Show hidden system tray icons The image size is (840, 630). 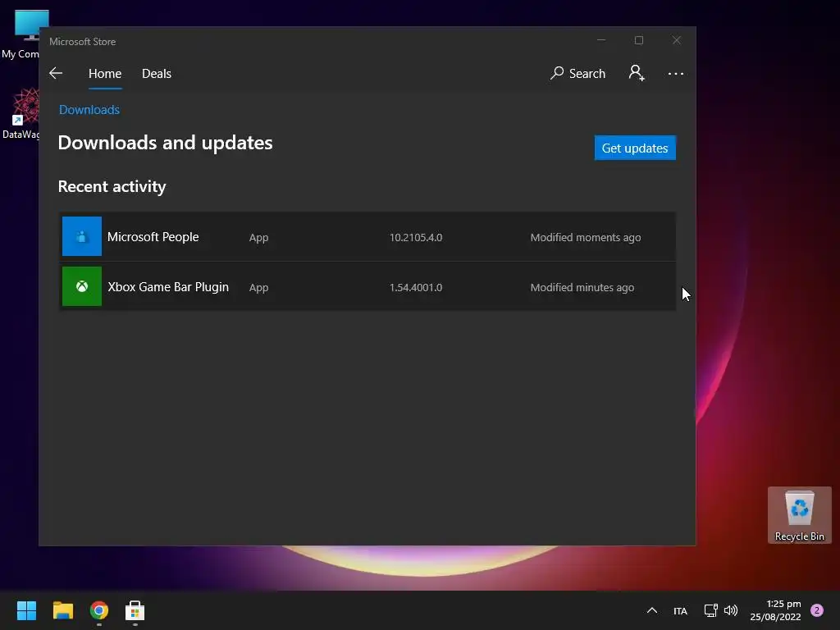click(x=652, y=610)
